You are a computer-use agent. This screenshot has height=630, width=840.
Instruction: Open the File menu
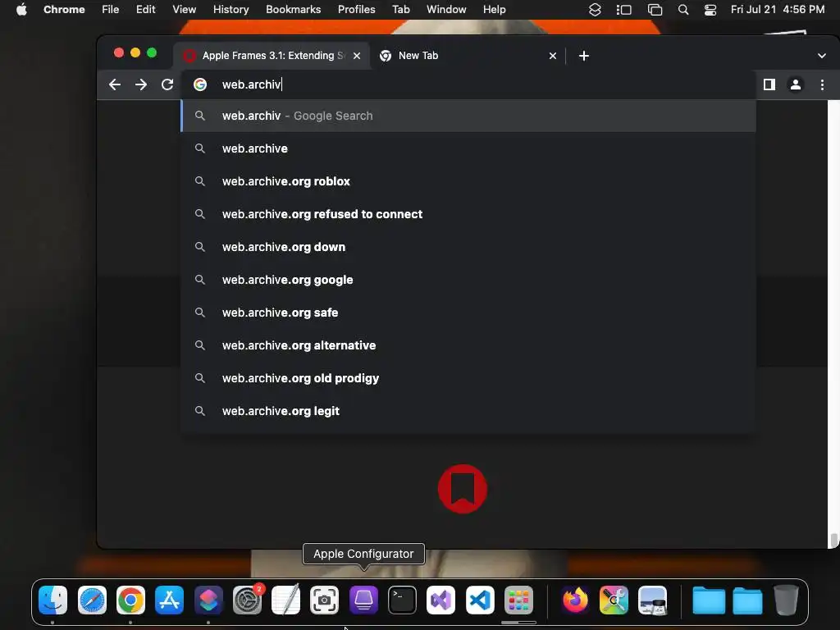tap(111, 10)
